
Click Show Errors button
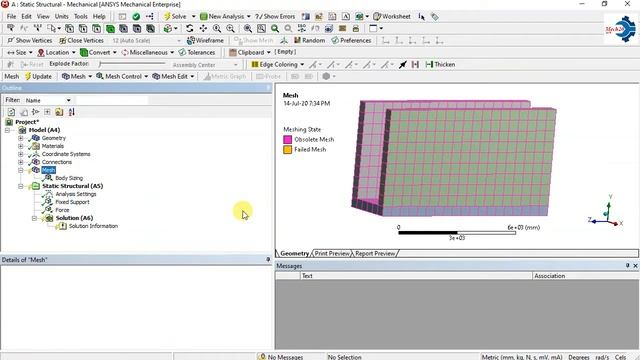pos(275,16)
